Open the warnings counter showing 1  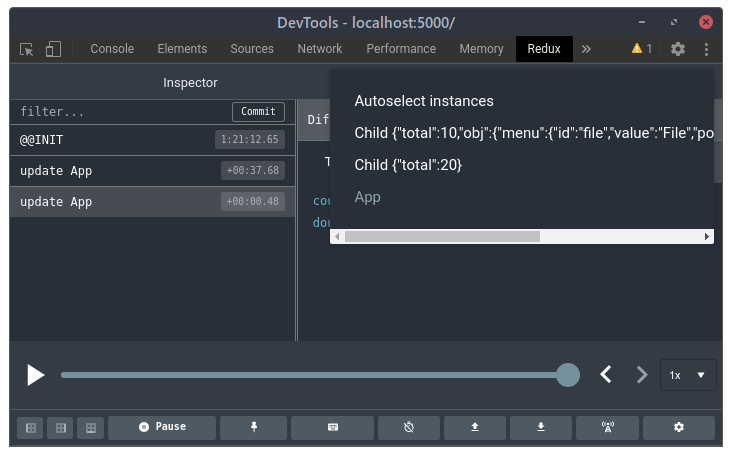coord(642,49)
